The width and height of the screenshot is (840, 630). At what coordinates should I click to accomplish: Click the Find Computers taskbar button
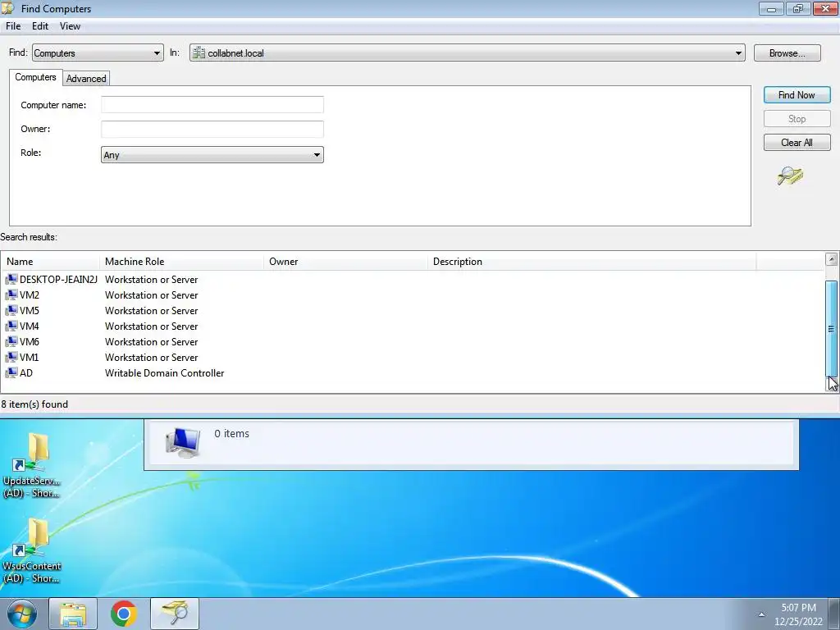pos(175,614)
